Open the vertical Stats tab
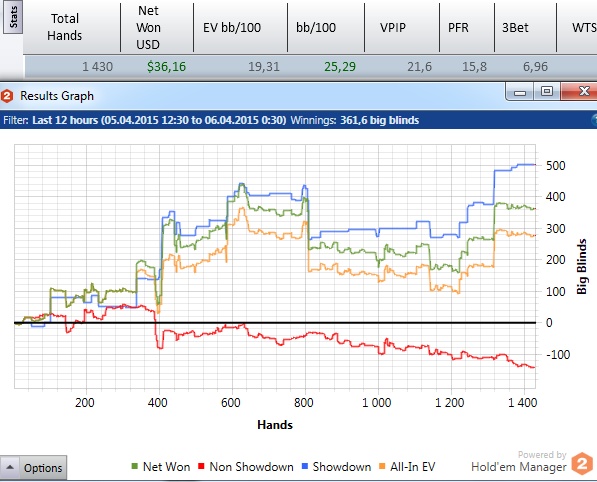The height and width of the screenshot is (482, 597). (x=13, y=17)
